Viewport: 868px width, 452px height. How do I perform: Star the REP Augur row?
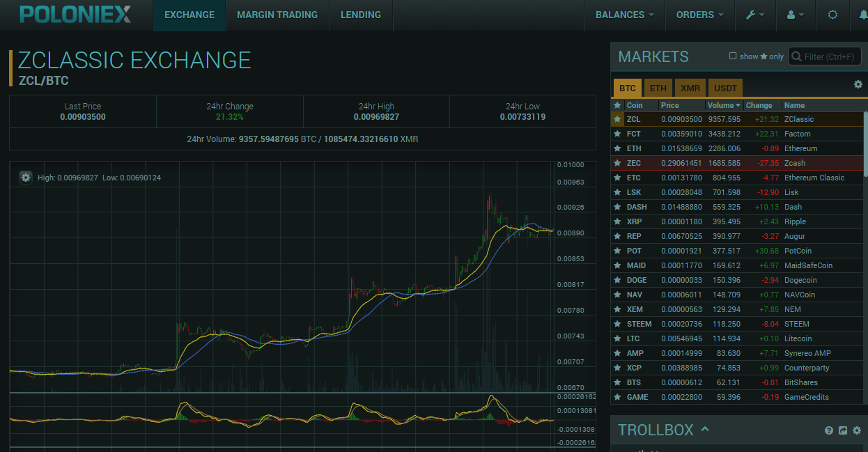[x=617, y=236]
